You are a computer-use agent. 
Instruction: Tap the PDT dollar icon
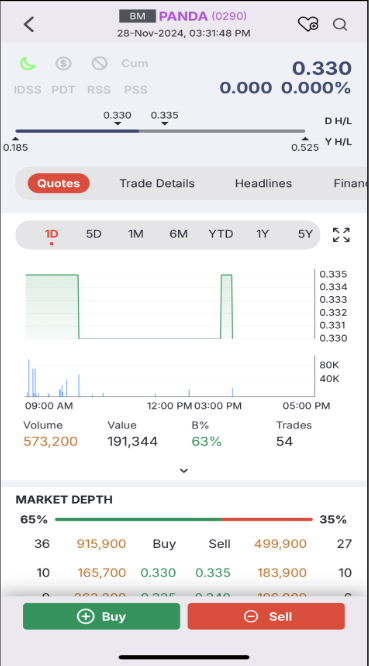pyautogui.click(x=63, y=64)
